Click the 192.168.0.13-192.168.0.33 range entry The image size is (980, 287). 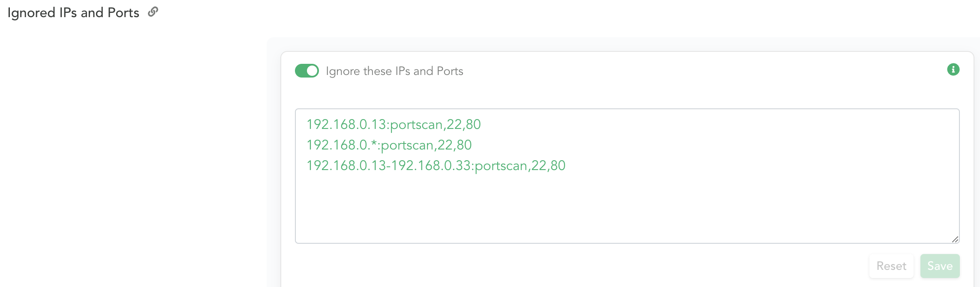tap(436, 165)
